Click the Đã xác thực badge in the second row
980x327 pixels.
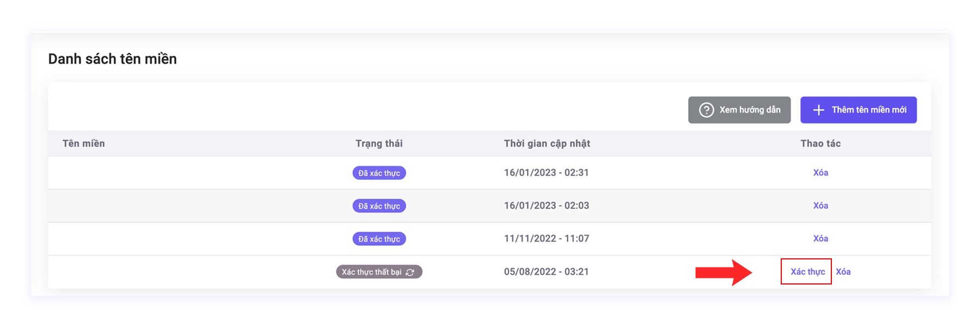click(x=379, y=206)
